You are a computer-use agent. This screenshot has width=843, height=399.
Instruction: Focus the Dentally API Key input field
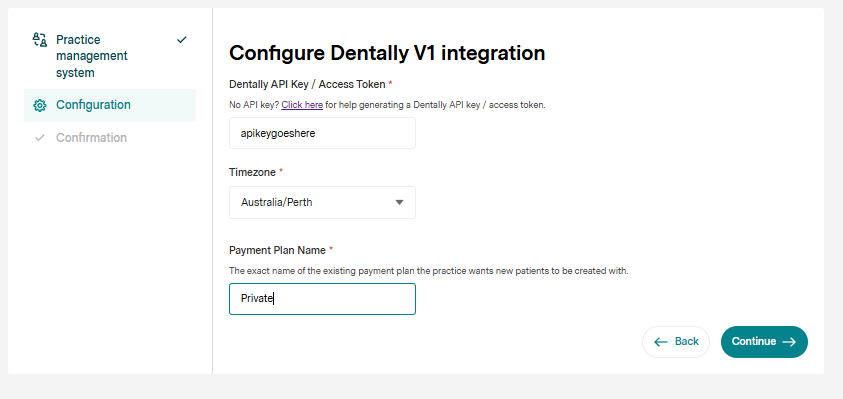tap(322, 133)
